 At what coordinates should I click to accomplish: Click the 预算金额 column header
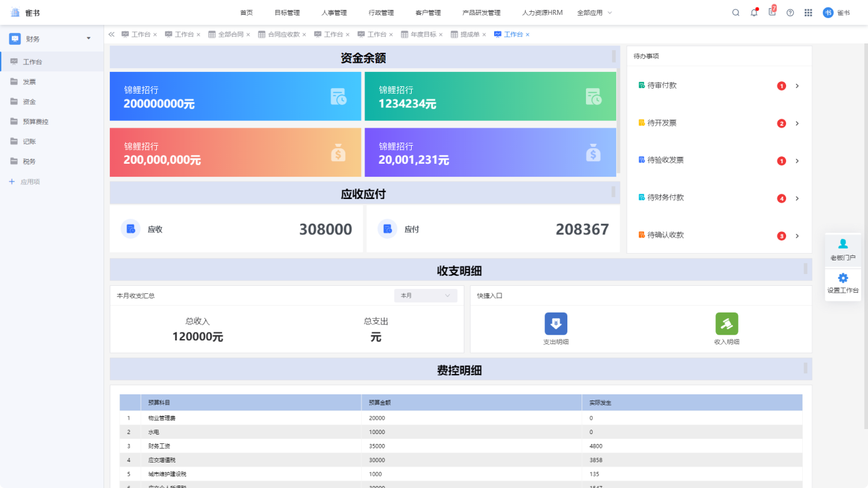471,402
